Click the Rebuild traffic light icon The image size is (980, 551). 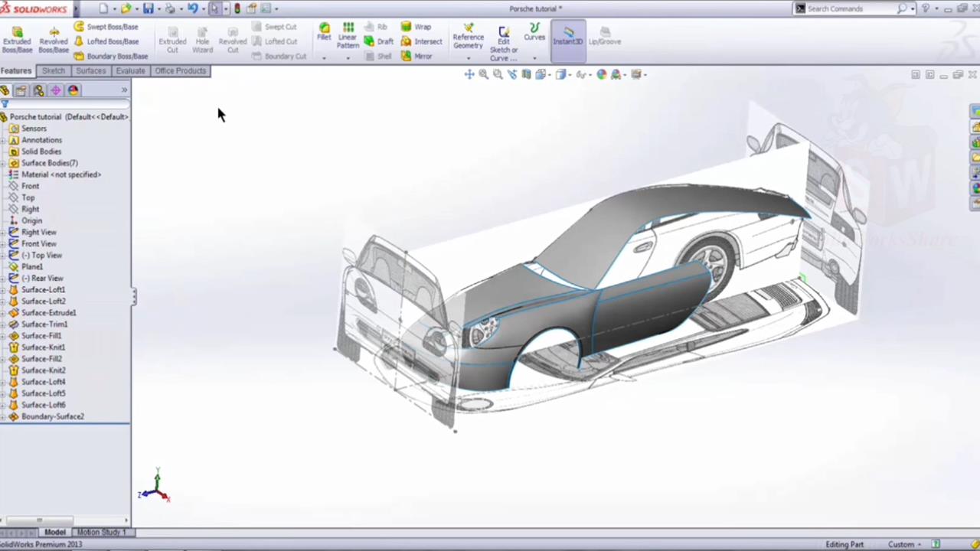click(237, 8)
